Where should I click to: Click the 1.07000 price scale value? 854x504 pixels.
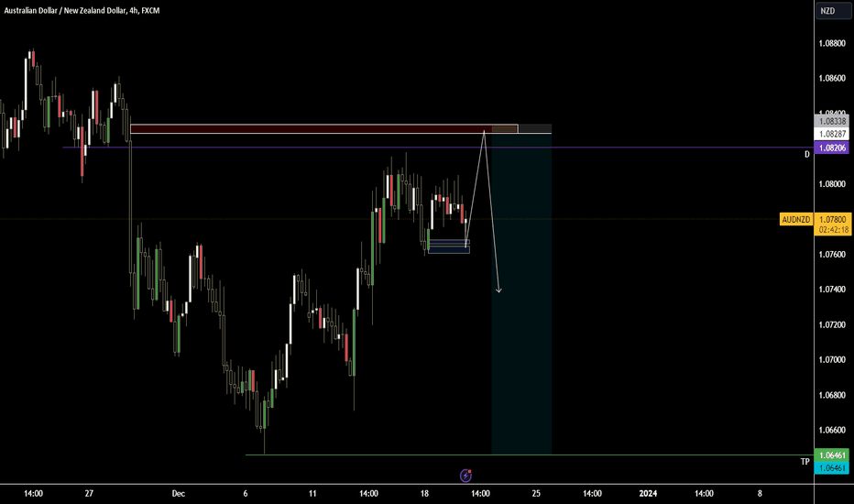(832, 359)
